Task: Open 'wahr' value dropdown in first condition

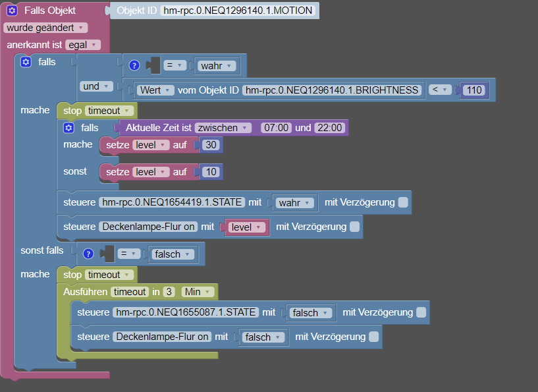Action: [x=217, y=66]
